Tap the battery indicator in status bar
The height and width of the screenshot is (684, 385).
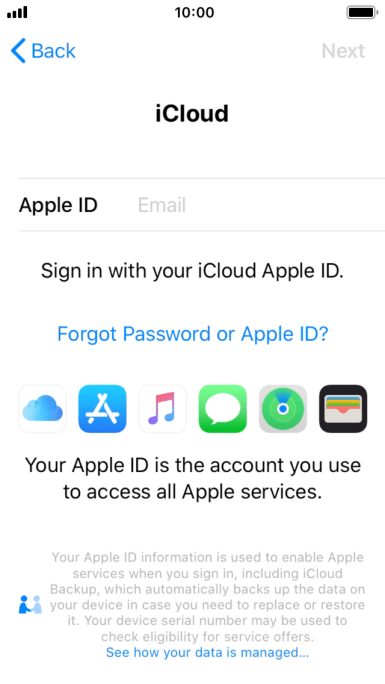(x=362, y=13)
